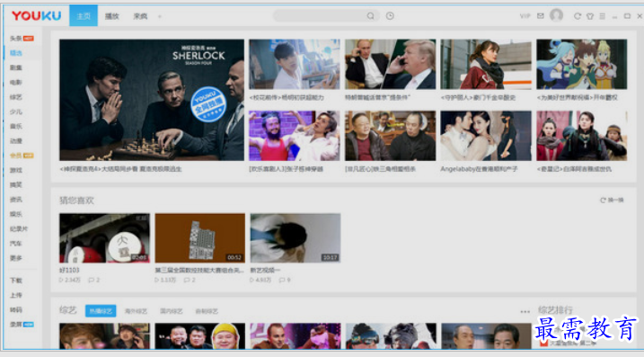
Task: Select the 自制综艺 tab
Action: coord(207,311)
